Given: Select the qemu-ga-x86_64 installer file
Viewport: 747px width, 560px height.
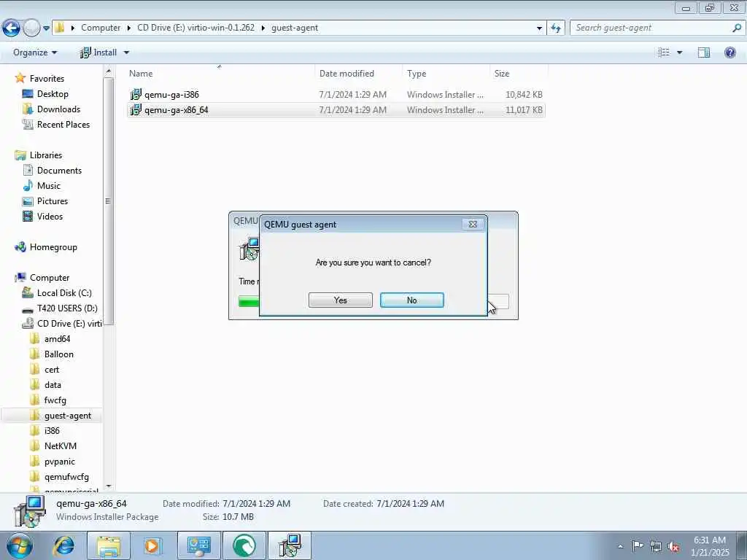Looking at the screenshot, I should pos(336,109).
